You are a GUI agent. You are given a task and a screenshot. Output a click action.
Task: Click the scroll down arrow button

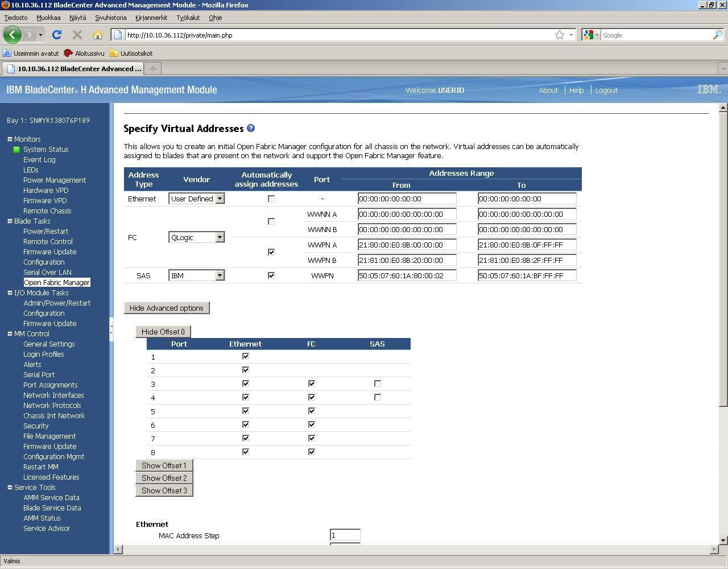(x=723, y=540)
